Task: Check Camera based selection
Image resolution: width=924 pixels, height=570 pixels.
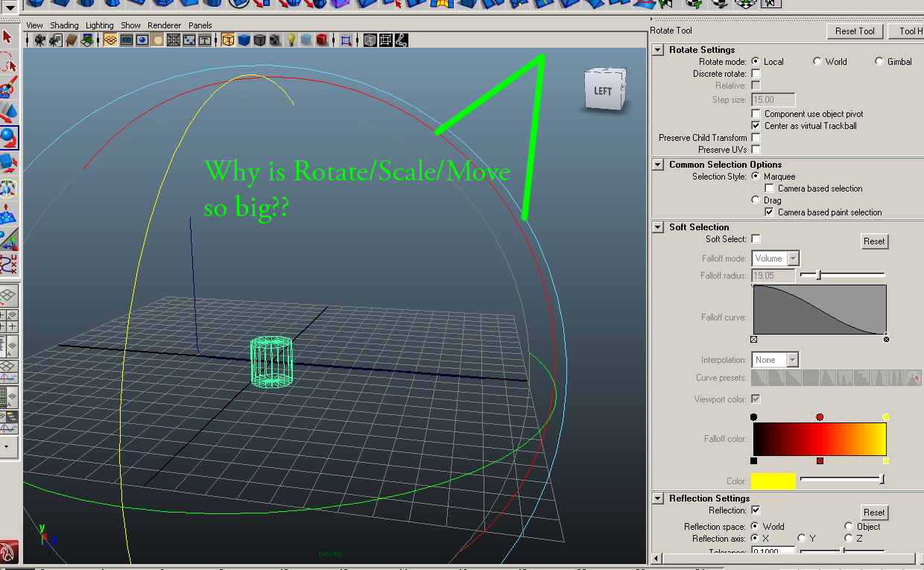Action: coord(770,189)
